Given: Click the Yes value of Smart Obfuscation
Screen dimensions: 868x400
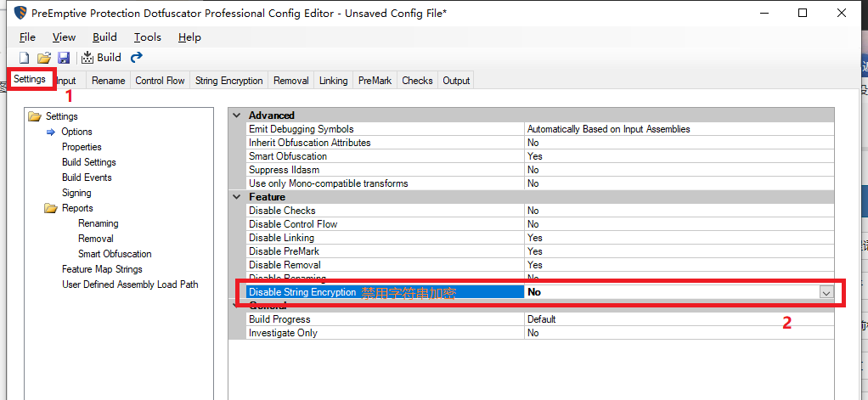Looking at the screenshot, I should tap(535, 156).
